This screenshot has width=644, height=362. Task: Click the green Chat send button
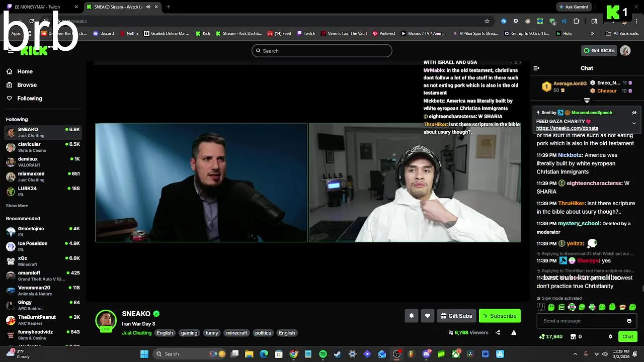628,336
